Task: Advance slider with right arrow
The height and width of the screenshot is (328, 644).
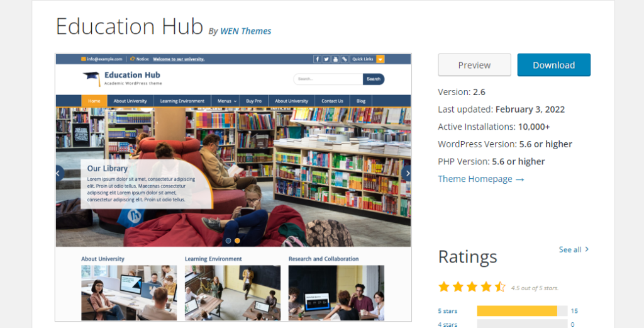Action: [407, 174]
